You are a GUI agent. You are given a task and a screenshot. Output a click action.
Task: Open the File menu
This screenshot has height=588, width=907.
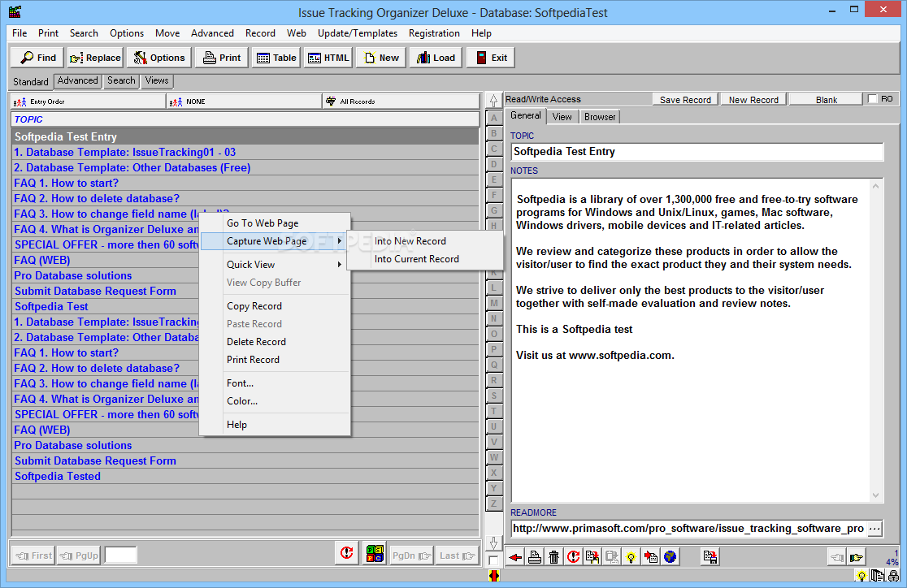pos(20,33)
